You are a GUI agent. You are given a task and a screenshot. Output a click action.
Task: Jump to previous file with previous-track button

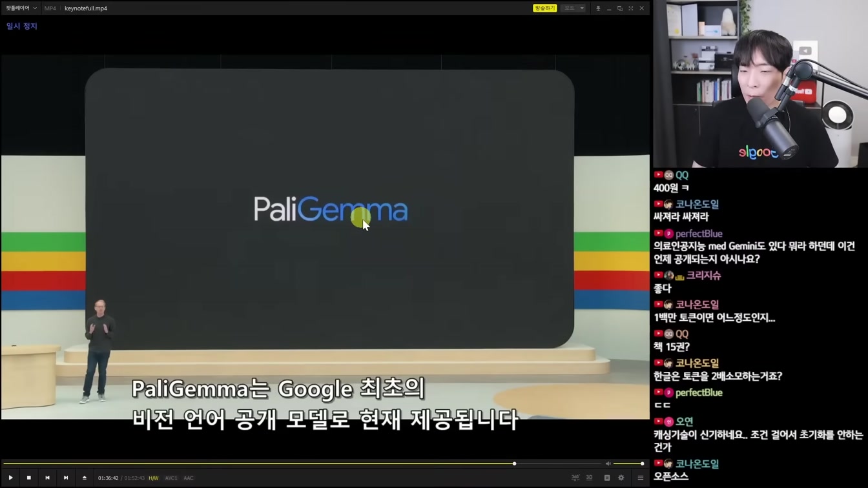point(47,478)
